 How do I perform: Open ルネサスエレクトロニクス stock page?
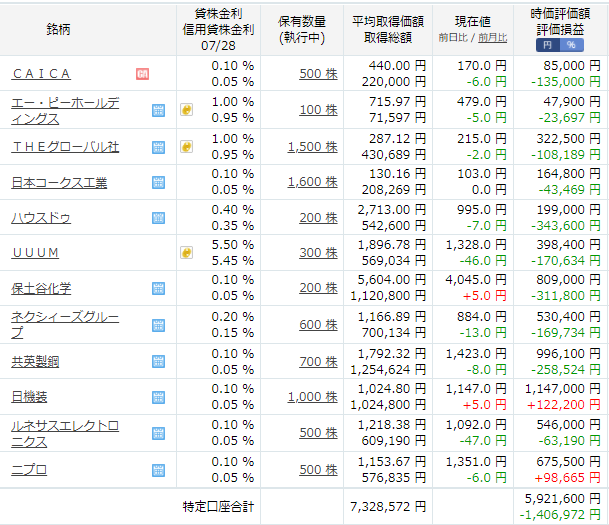pyautogui.click(x=65, y=434)
